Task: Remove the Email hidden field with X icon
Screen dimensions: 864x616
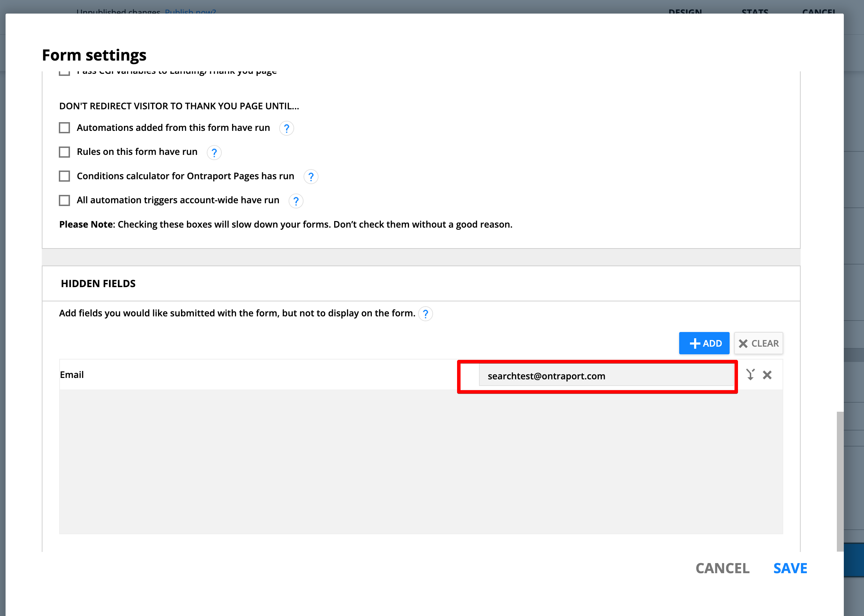Action: 767,375
